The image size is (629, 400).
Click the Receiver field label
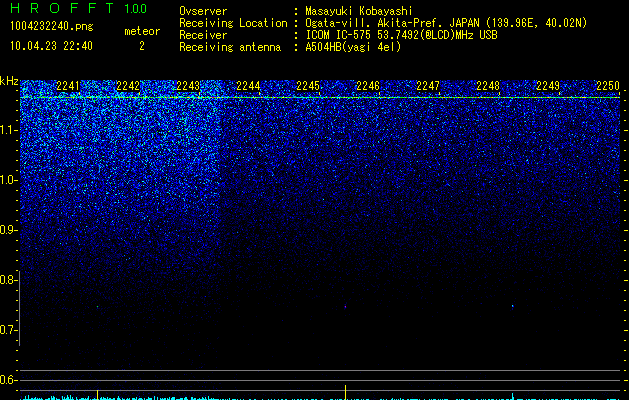click(203, 35)
